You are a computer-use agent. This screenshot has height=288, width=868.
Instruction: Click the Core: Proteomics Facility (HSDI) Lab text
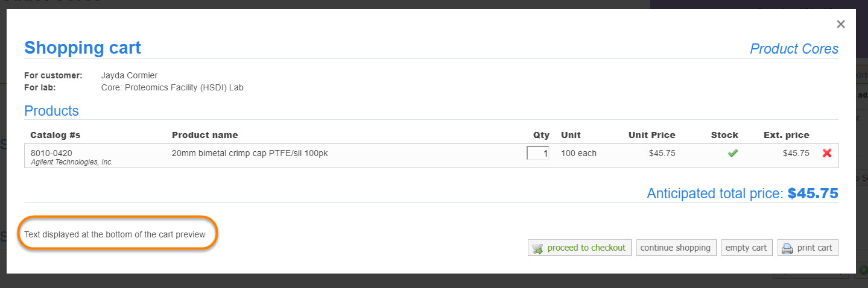[x=172, y=87]
